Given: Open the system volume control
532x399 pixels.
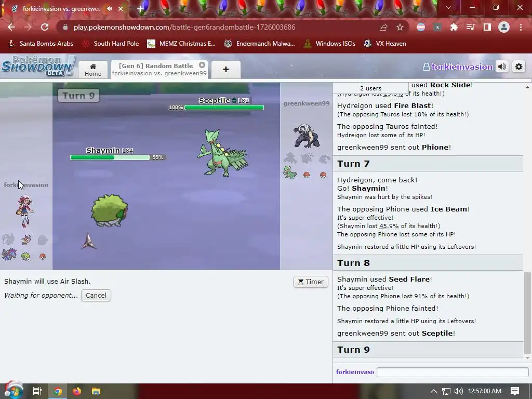Looking at the screenshot, I should click(x=458, y=391).
